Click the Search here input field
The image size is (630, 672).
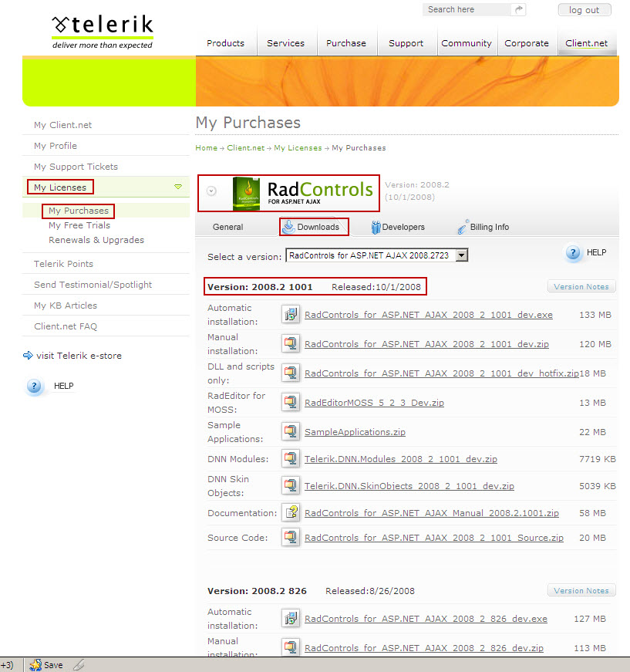tap(467, 9)
